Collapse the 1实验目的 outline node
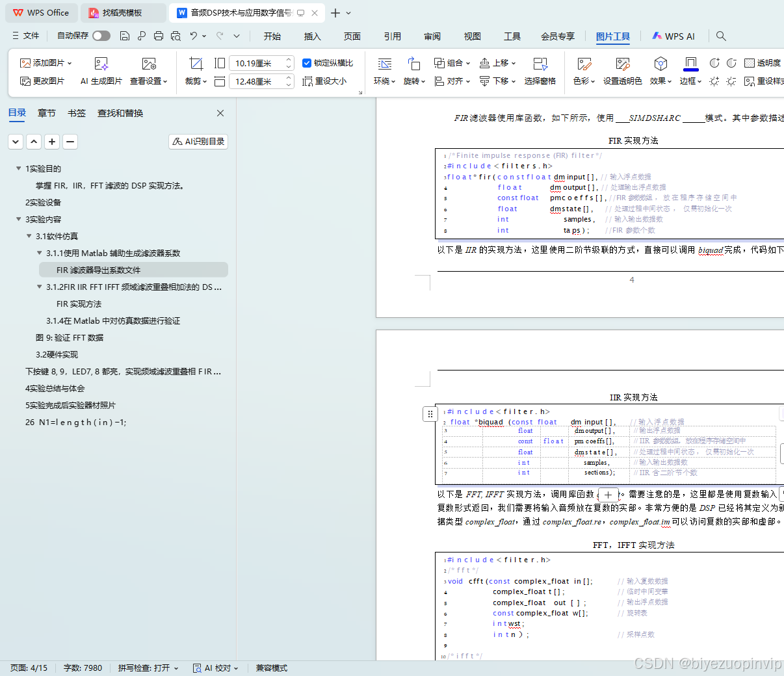Viewport: 784px width, 676px height. click(x=18, y=168)
